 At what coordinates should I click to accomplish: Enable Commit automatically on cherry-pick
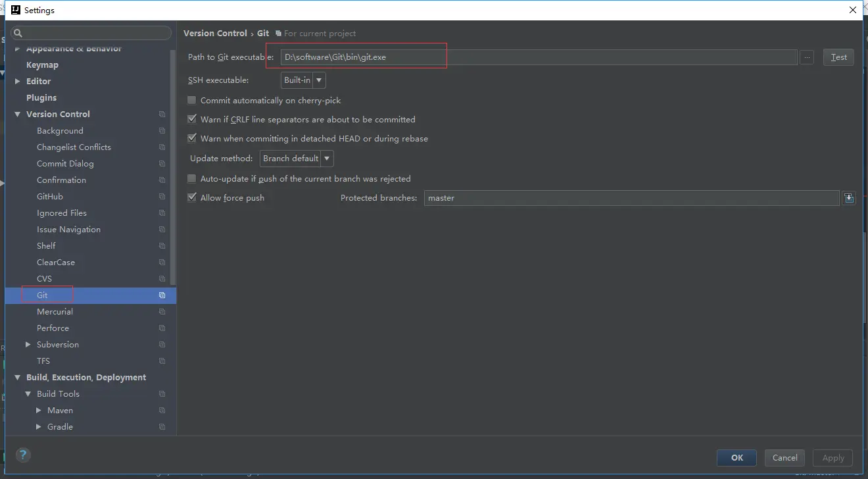click(192, 101)
